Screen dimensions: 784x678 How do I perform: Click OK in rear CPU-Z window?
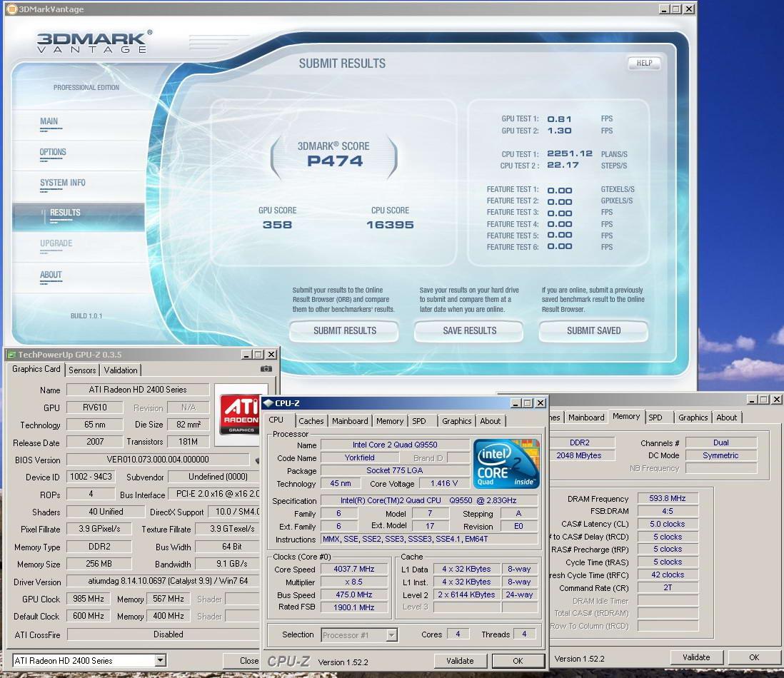click(x=754, y=657)
